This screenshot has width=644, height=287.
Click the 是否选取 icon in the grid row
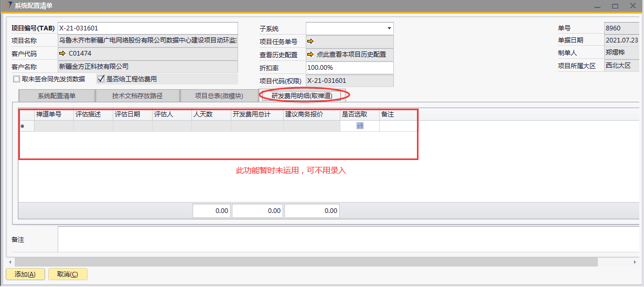(x=360, y=126)
